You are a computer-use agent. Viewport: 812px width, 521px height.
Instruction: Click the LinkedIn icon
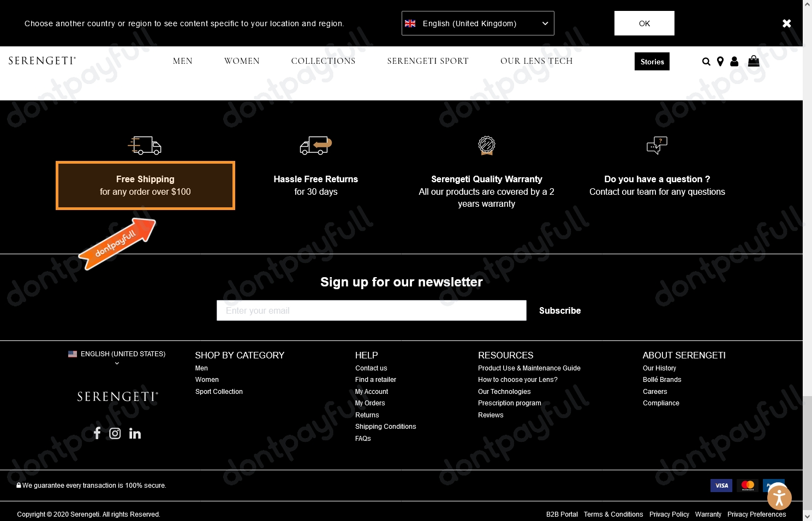pyautogui.click(x=134, y=433)
